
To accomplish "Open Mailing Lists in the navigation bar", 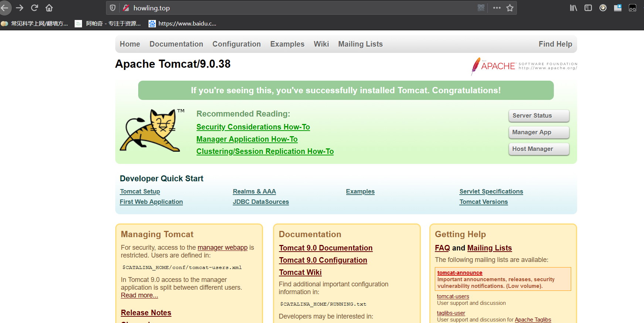I will coord(361,44).
